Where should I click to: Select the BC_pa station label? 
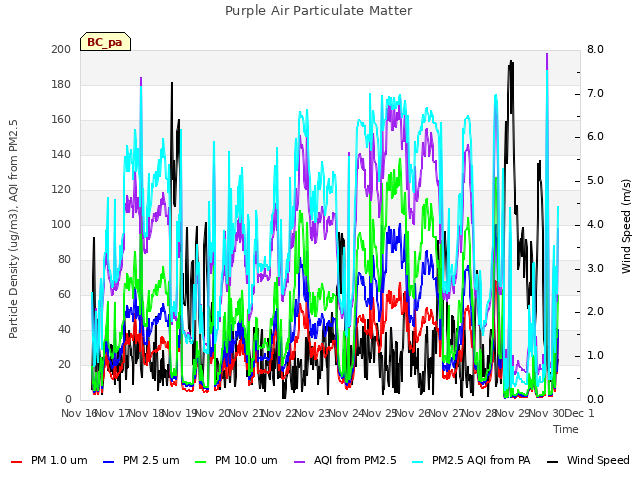click(105, 42)
